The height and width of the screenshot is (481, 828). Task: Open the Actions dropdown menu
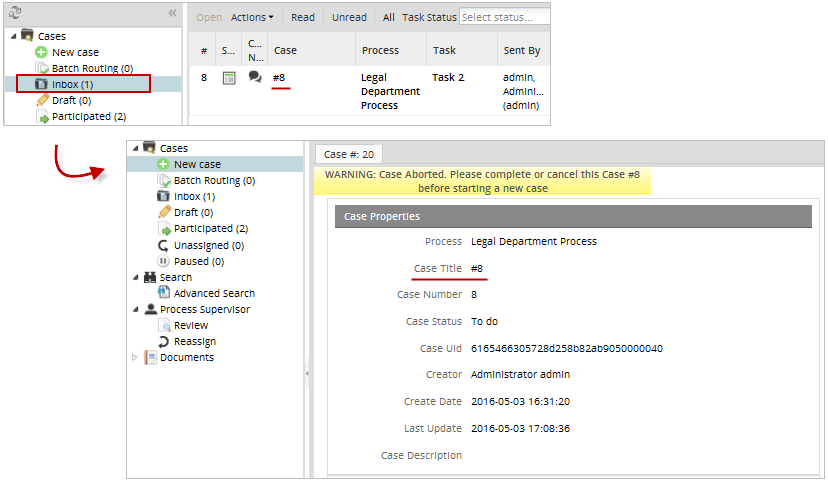point(252,17)
